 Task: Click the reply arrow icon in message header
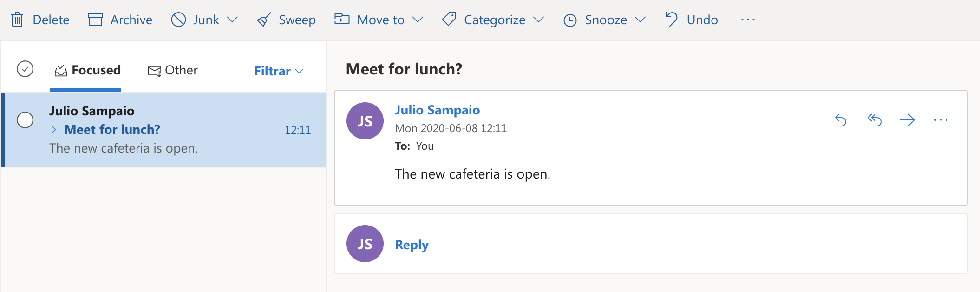pos(841,120)
